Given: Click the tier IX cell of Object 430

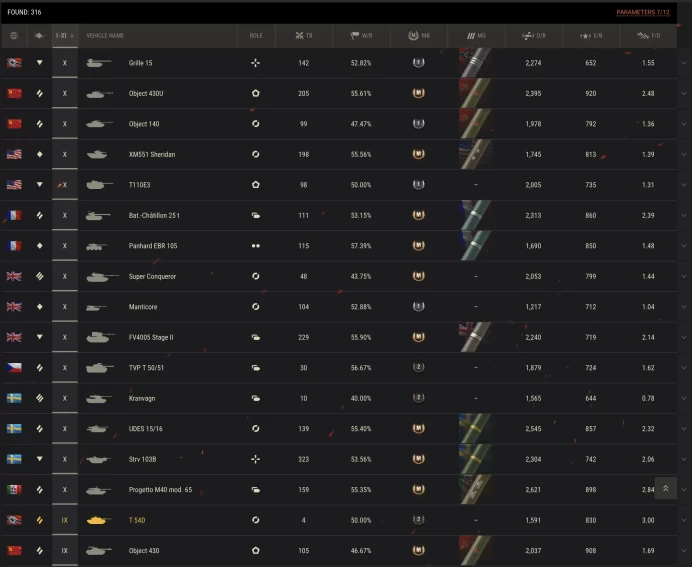Looking at the screenshot, I should 65,551.
